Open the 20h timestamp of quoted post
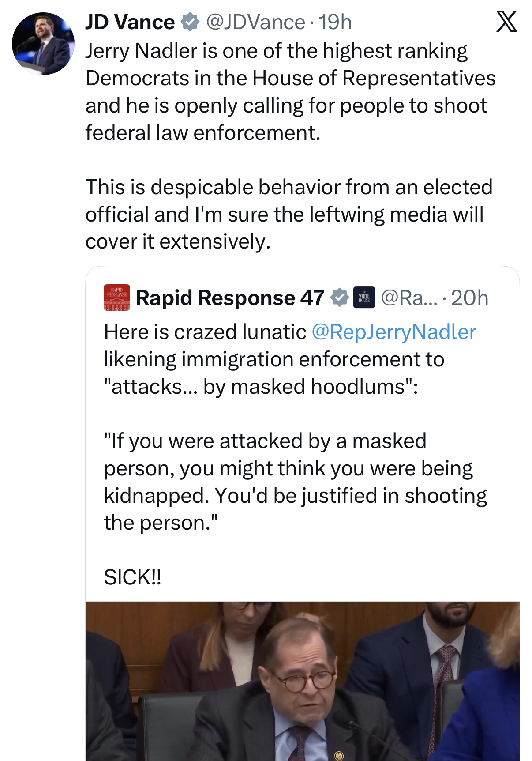 469,298
